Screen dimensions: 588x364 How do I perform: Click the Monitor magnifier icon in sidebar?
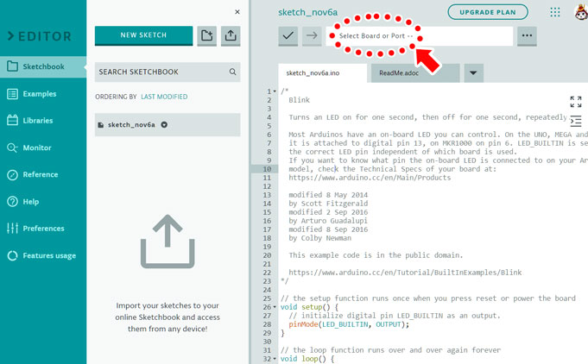click(x=12, y=147)
